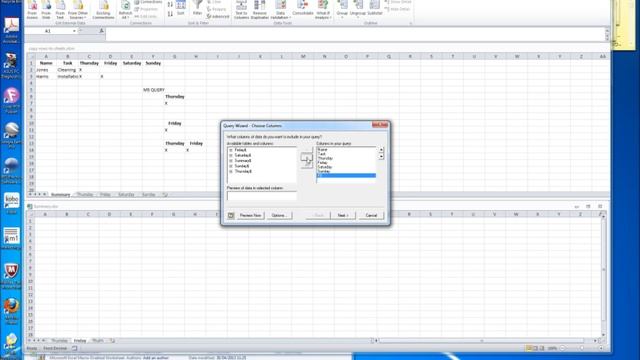This screenshot has width=640, height=360.
Task: Open the Kobo desktop icon
Action: 11,203
